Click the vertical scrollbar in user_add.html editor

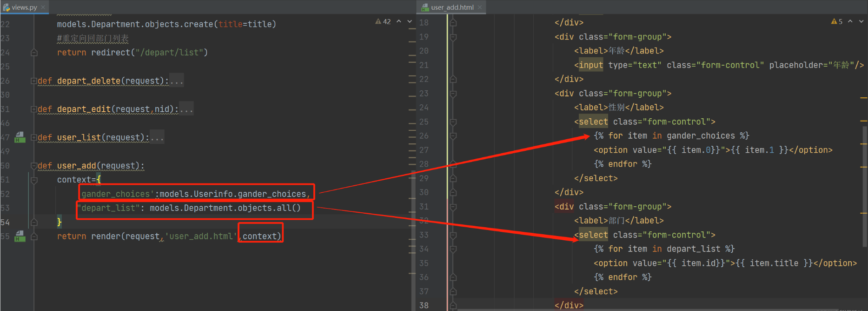click(865, 186)
